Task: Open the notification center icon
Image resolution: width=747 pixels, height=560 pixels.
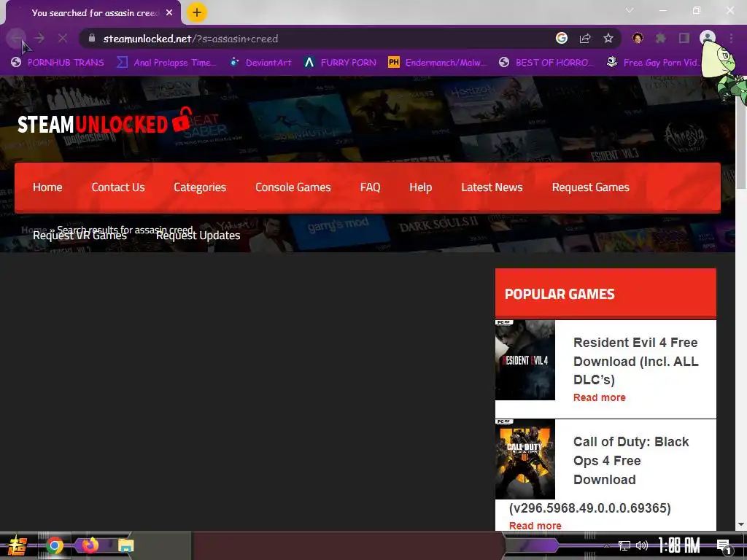Action: tap(723, 545)
